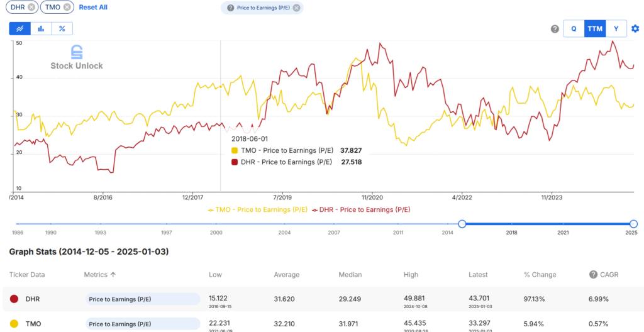Open help on Price to Earnings chip

pyautogui.click(x=230, y=8)
